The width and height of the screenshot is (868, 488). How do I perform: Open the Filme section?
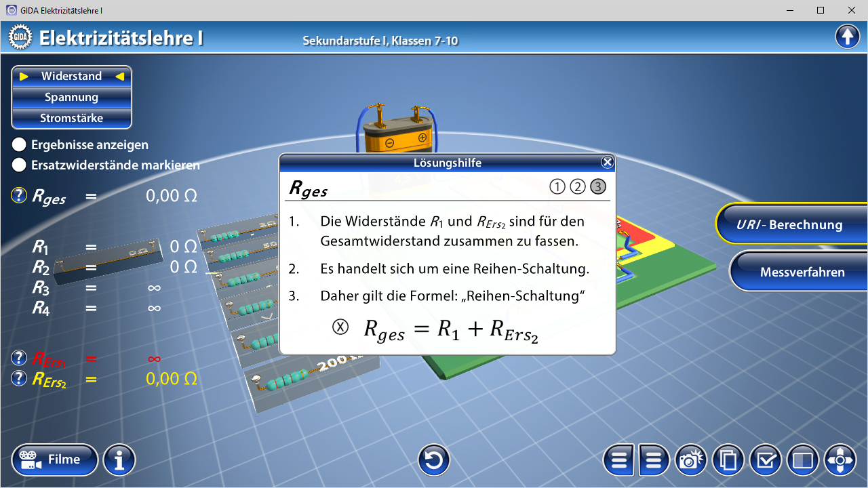(x=55, y=460)
